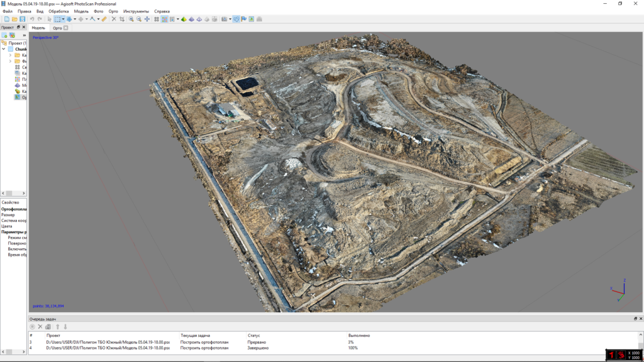
Task: Toggle the show markers flag button
Action: [x=243, y=19]
